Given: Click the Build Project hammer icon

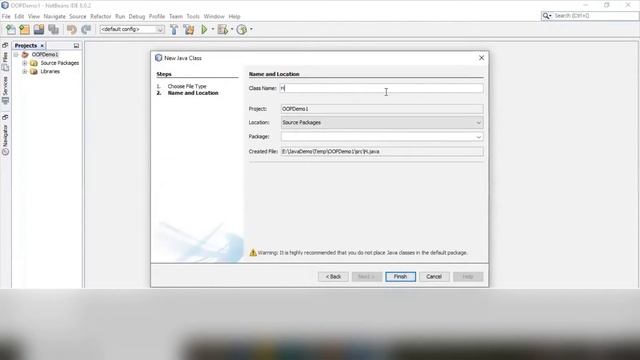Looking at the screenshot, I should tap(174, 29).
